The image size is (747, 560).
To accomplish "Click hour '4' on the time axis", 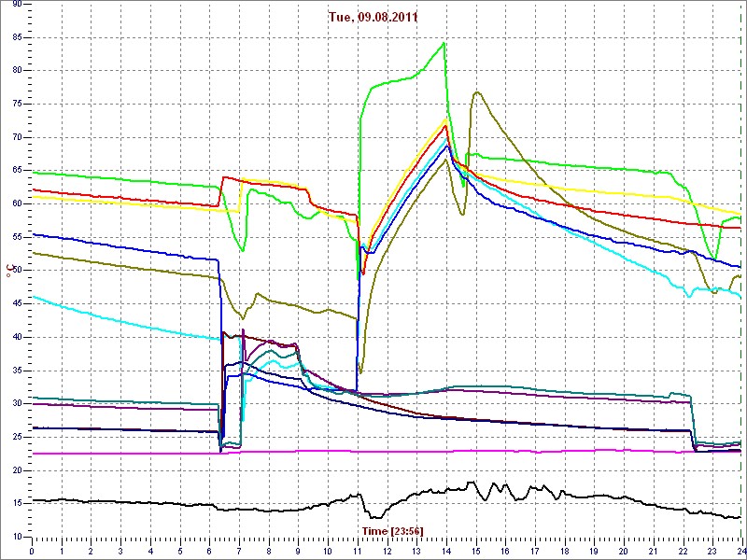I will click(x=150, y=551).
